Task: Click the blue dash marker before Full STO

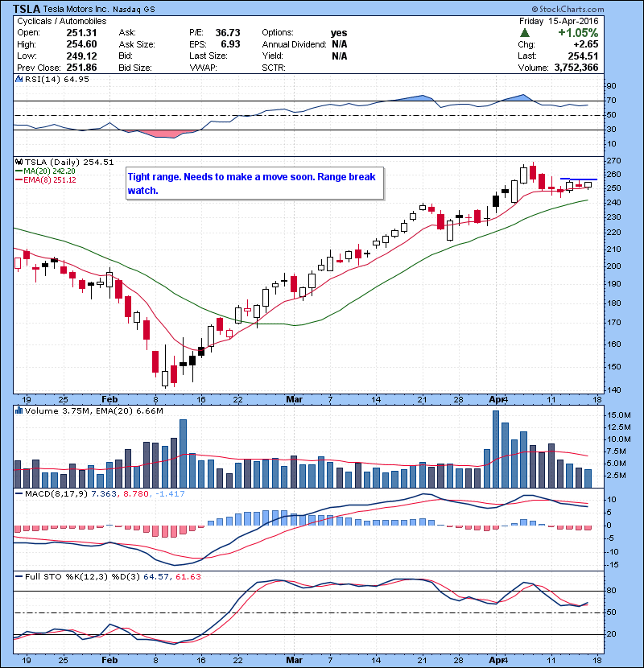Action: tap(19, 576)
